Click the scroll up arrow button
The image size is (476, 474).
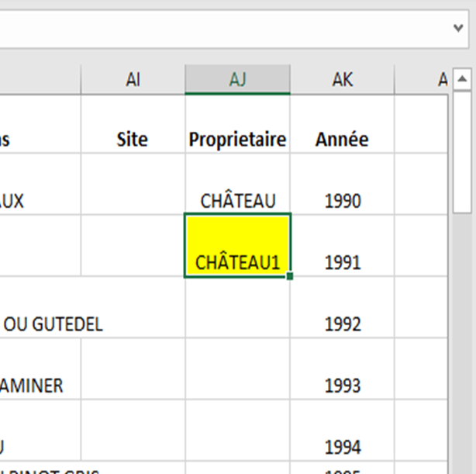[x=462, y=79]
